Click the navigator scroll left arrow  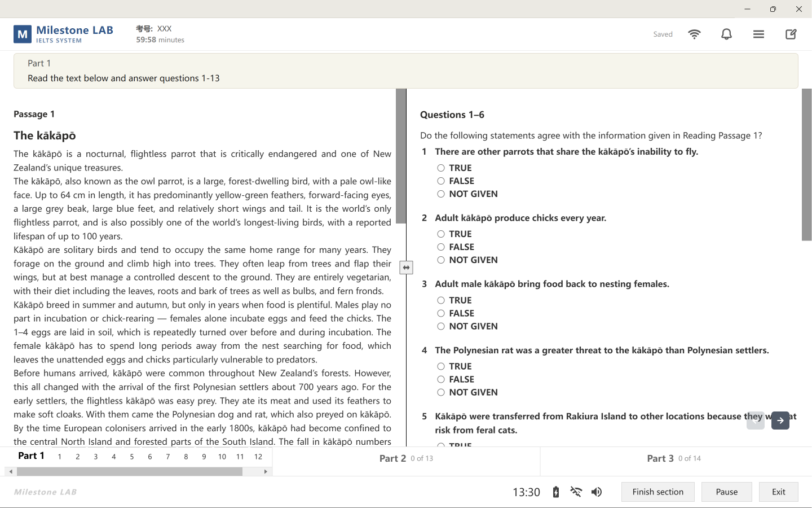click(11, 472)
